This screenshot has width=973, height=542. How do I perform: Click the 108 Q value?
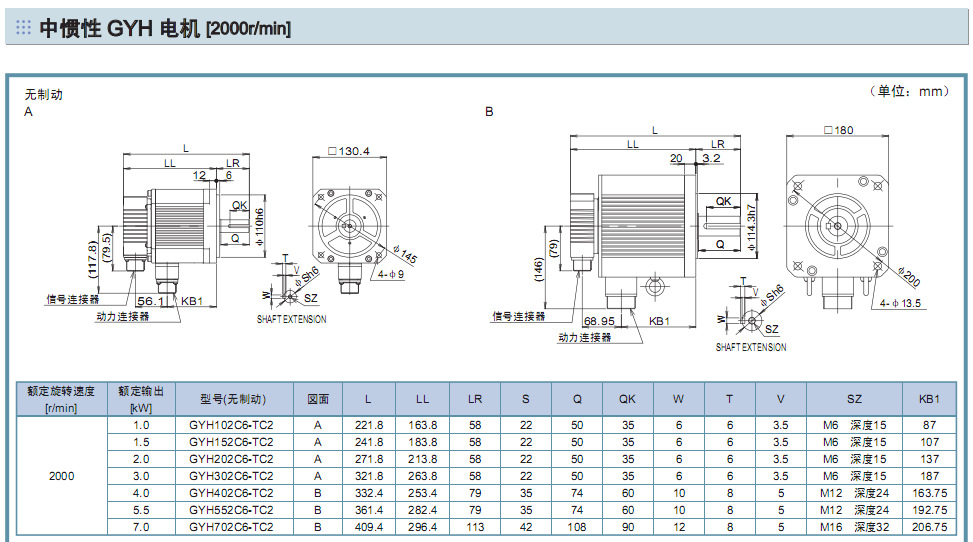click(x=576, y=527)
